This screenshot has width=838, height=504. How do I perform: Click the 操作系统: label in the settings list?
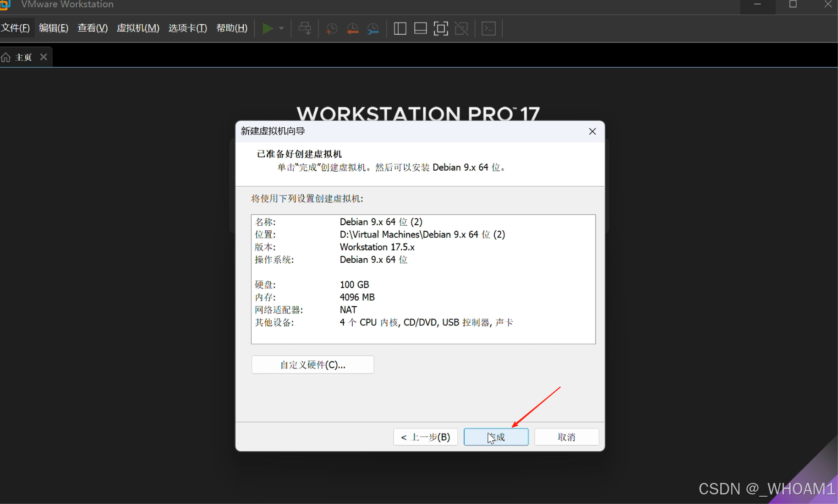pyautogui.click(x=274, y=260)
